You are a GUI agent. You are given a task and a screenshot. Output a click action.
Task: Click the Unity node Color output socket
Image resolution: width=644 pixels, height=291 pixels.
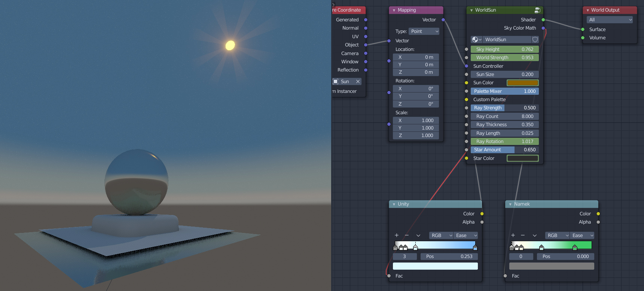click(482, 214)
